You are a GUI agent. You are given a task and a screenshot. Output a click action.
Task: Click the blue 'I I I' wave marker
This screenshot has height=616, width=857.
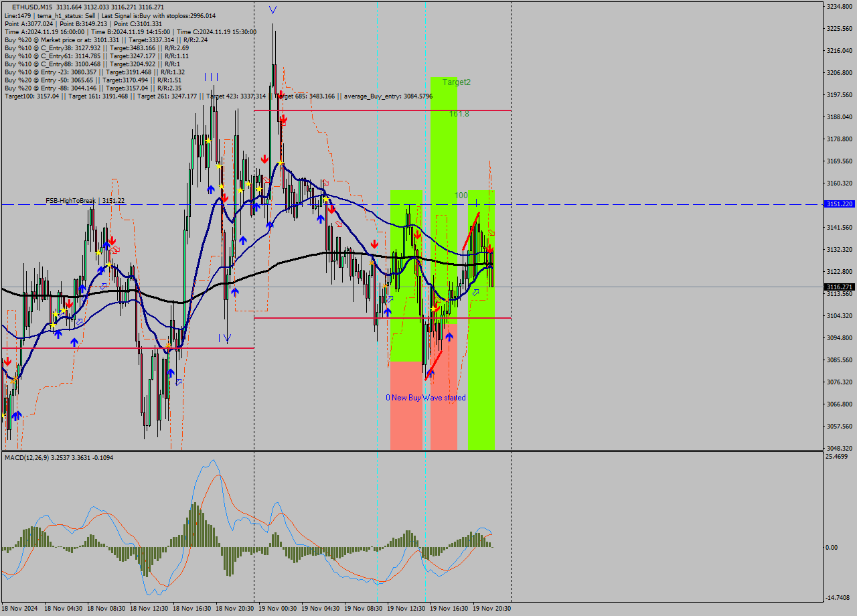coord(212,77)
